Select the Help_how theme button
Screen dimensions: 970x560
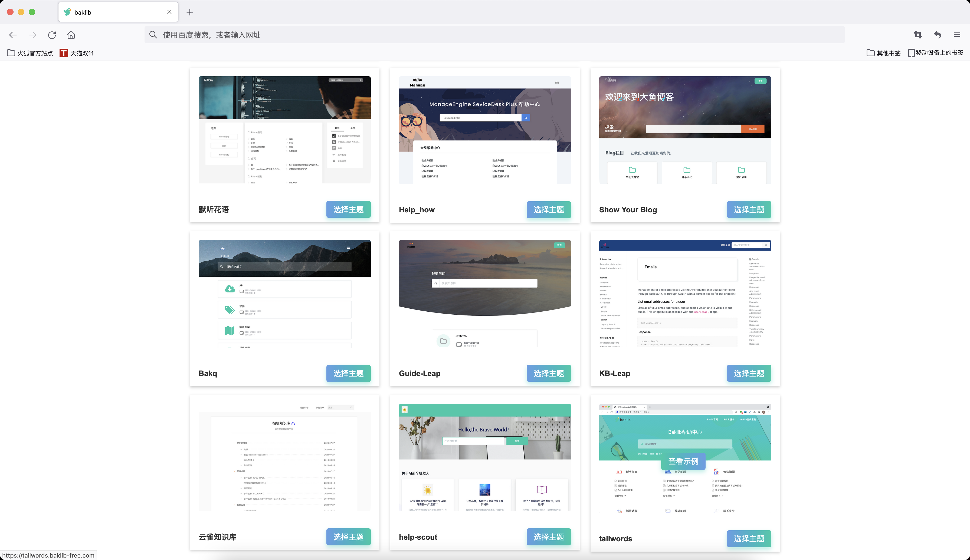tap(548, 210)
